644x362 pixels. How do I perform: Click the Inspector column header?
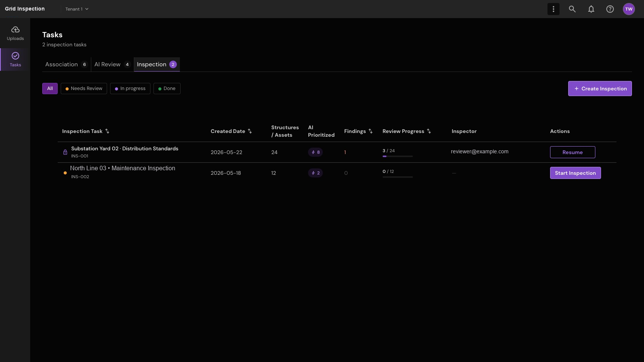[464, 131]
